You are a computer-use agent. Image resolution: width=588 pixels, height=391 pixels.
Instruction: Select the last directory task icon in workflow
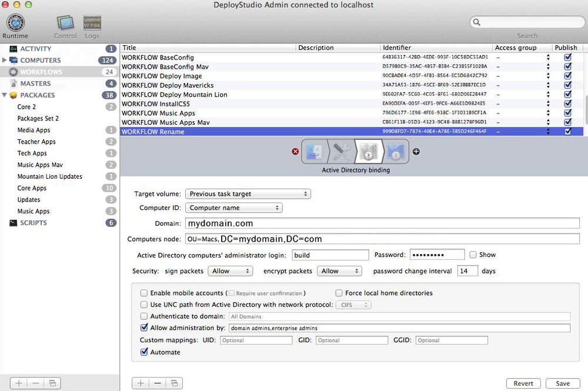click(x=396, y=152)
